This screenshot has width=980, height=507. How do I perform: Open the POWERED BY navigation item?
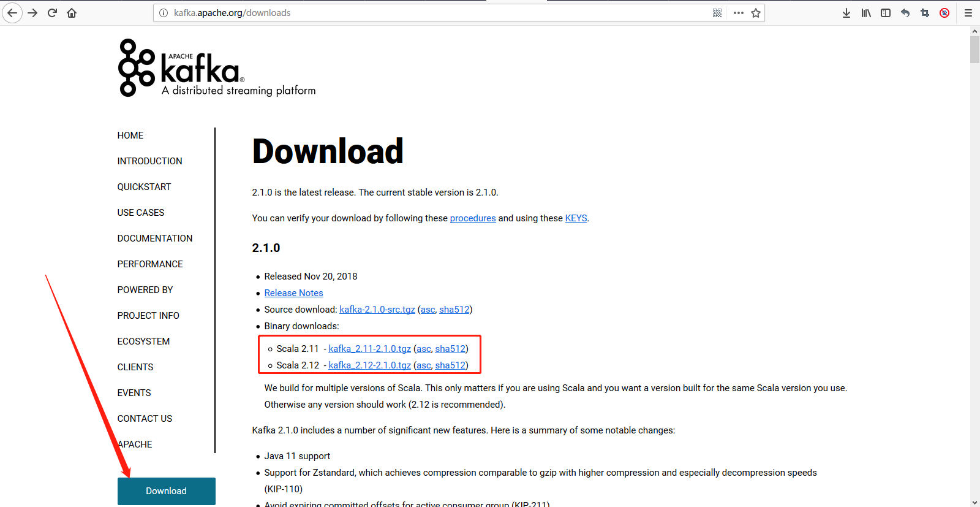pos(145,290)
